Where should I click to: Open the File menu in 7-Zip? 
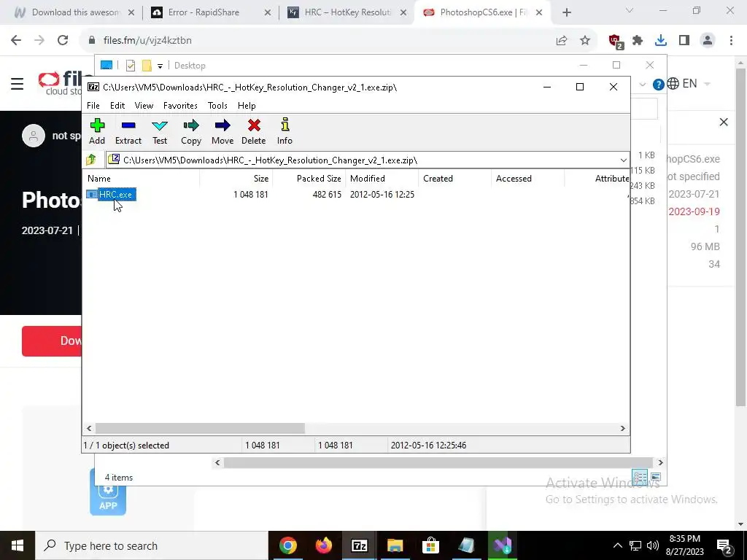click(x=93, y=106)
